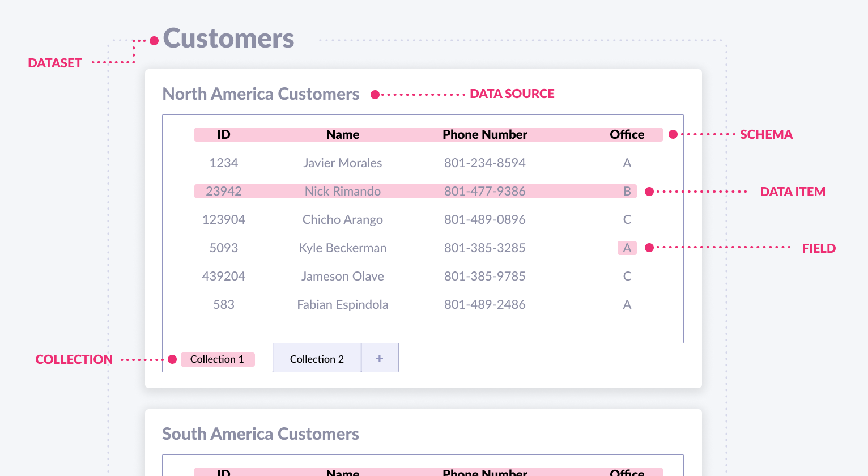Image resolution: width=868 pixels, height=476 pixels.
Task: Select phone number 801-489-2486
Action: pos(485,304)
